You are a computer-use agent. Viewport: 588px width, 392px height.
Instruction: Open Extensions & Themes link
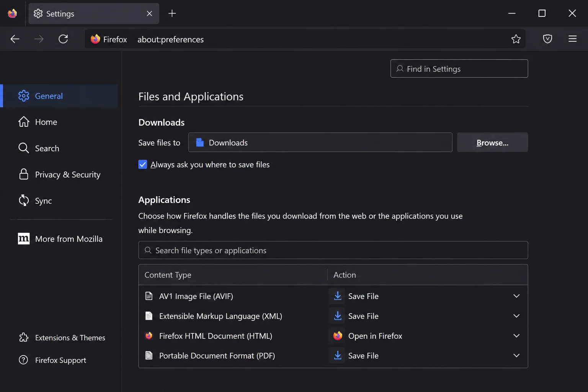pos(62,338)
